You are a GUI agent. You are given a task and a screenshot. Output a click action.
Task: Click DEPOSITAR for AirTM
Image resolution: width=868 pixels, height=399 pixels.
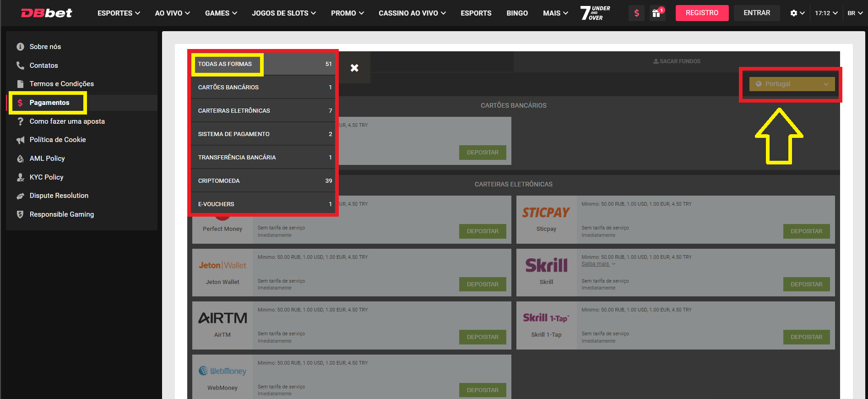click(483, 337)
